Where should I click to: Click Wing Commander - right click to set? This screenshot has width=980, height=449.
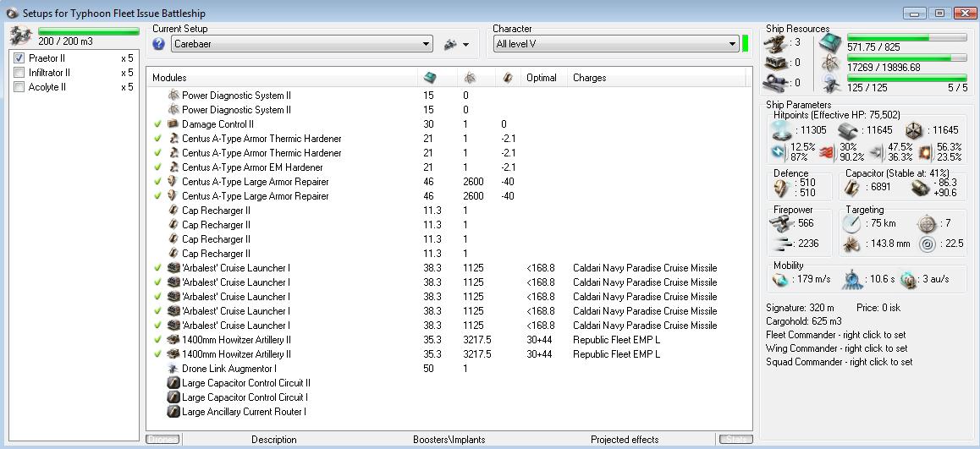point(837,348)
